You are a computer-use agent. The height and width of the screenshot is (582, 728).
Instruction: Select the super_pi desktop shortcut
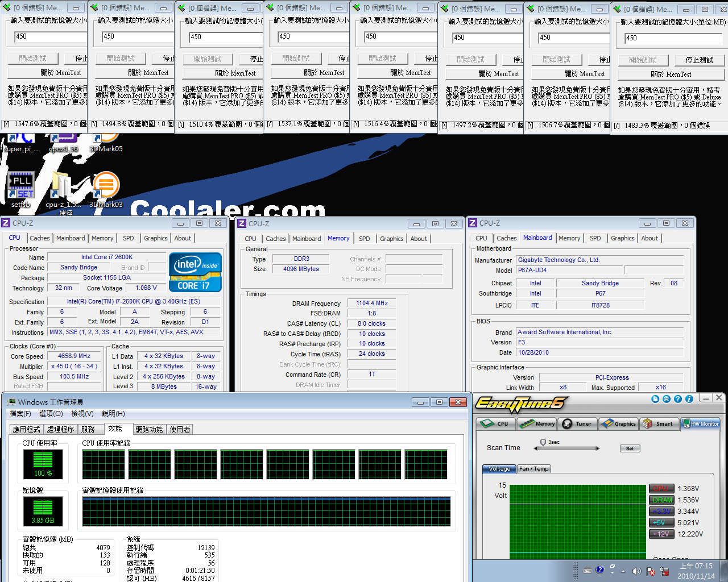[21, 143]
